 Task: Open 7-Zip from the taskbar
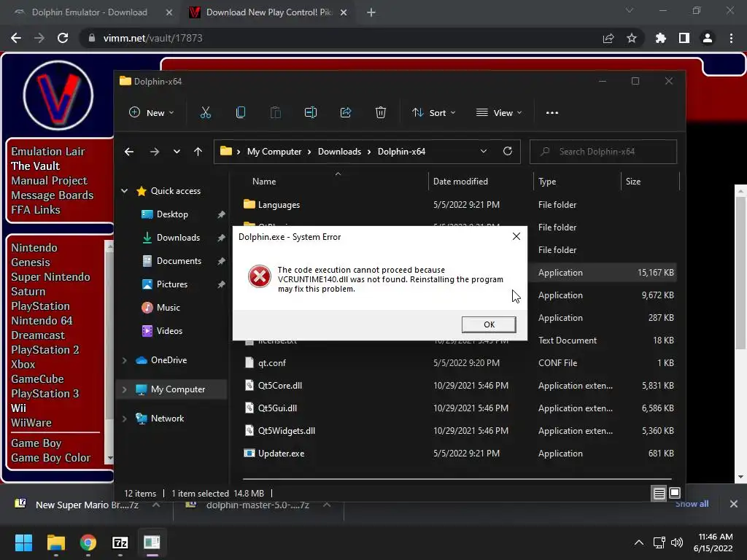click(x=120, y=542)
